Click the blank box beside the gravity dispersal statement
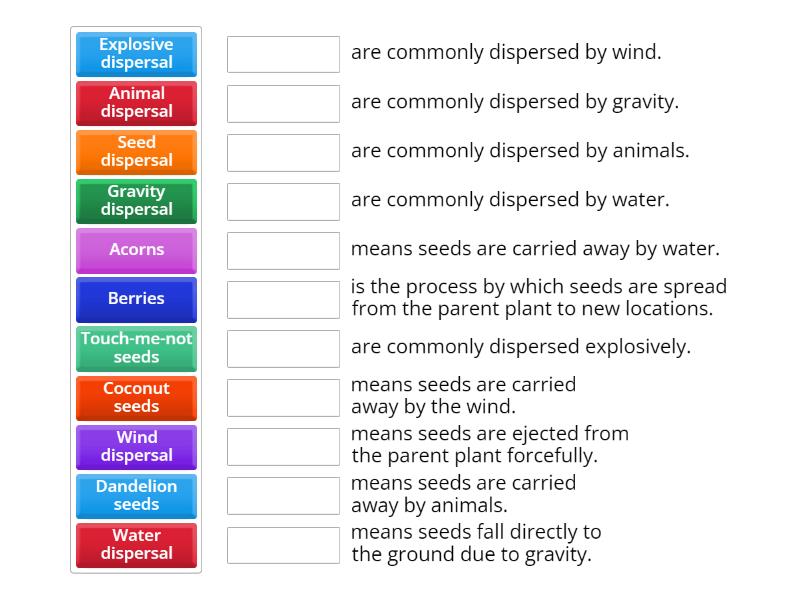800x600 pixels. pos(283,101)
